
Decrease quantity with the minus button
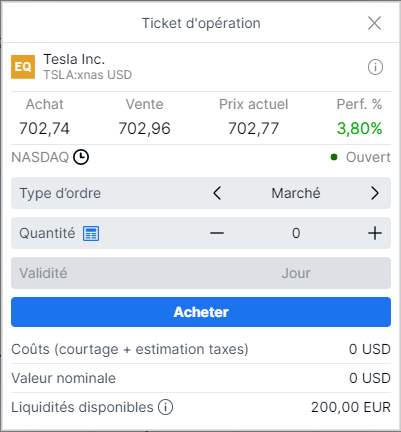(x=217, y=233)
